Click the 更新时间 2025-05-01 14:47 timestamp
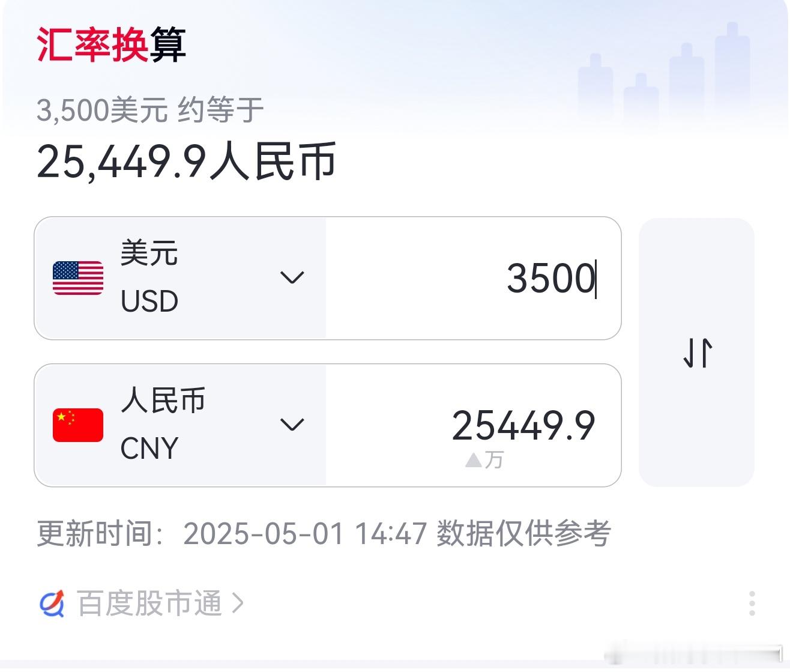This screenshot has width=790, height=672. (232, 533)
